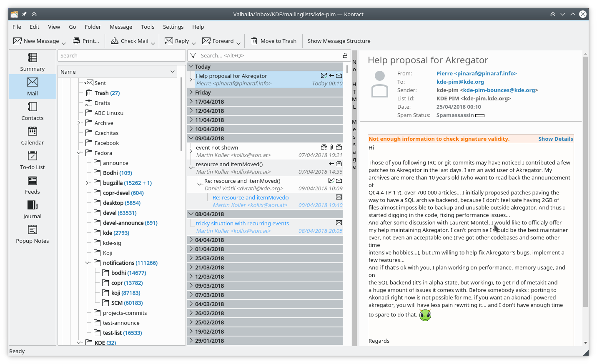This screenshot has height=364, width=597.
Task: Click the quick filter funnel icon
Action: (193, 55)
